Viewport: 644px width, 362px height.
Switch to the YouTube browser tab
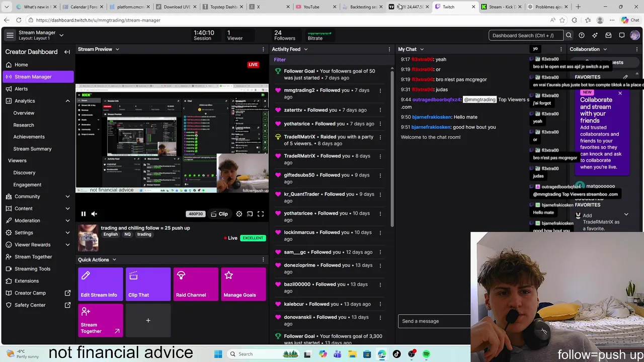pos(315,7)
